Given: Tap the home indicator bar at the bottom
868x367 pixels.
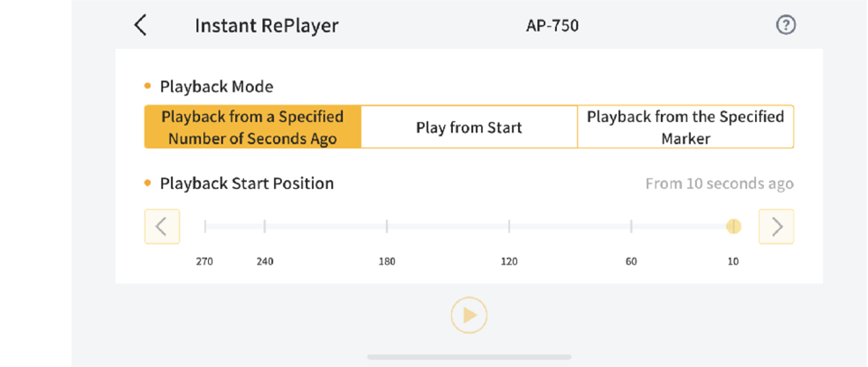Looking at the screenshot, I should click(x=468, y=357).
